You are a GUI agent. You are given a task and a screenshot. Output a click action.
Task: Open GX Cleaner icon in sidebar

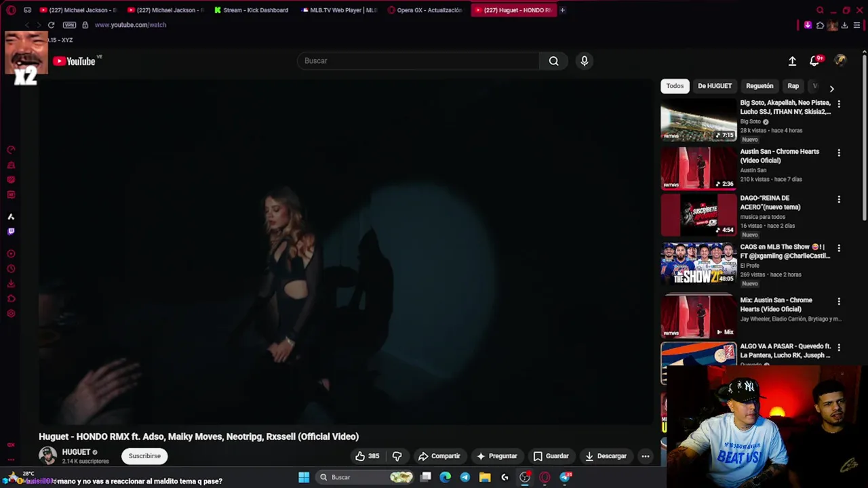11,165
